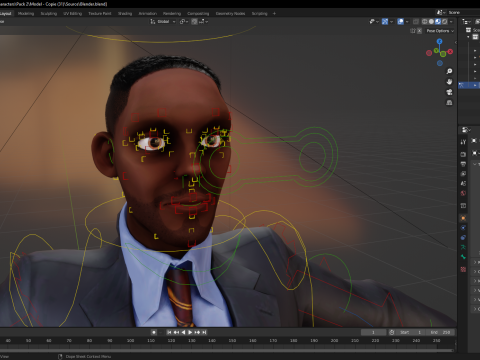
Task: Select the highlighted armature row in outliner
Action: 469,85
